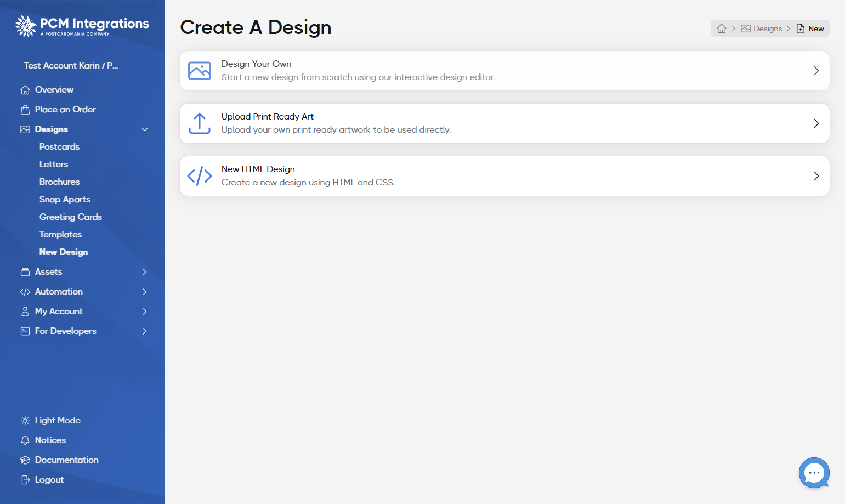This screenshot has height=504, width=845.
Task: Click the Designs picture icon in sidebar
Action: point(25,129)
